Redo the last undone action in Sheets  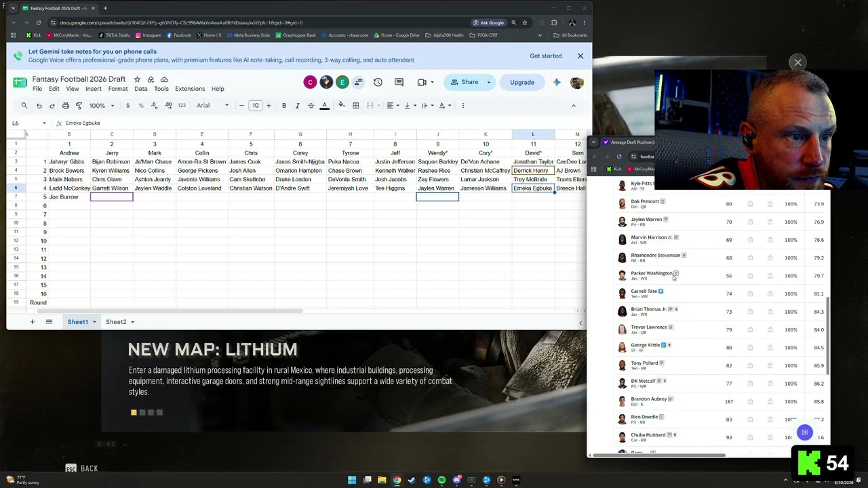(52, 105)
